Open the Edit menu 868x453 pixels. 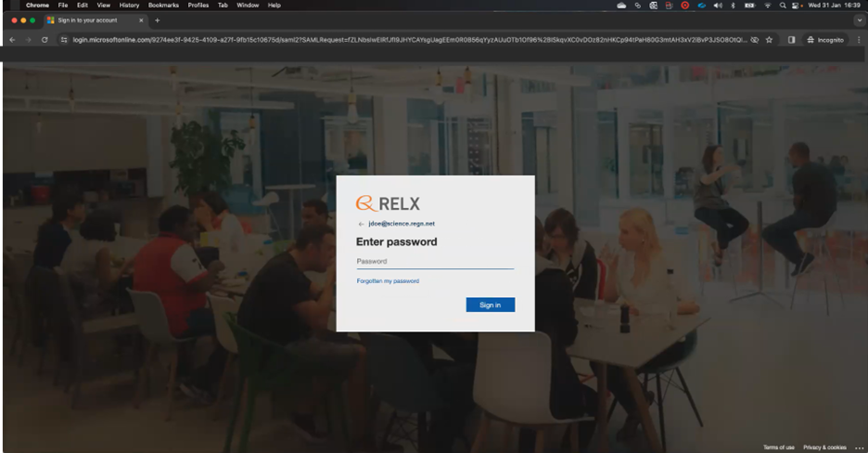click(x=83, y=5)
